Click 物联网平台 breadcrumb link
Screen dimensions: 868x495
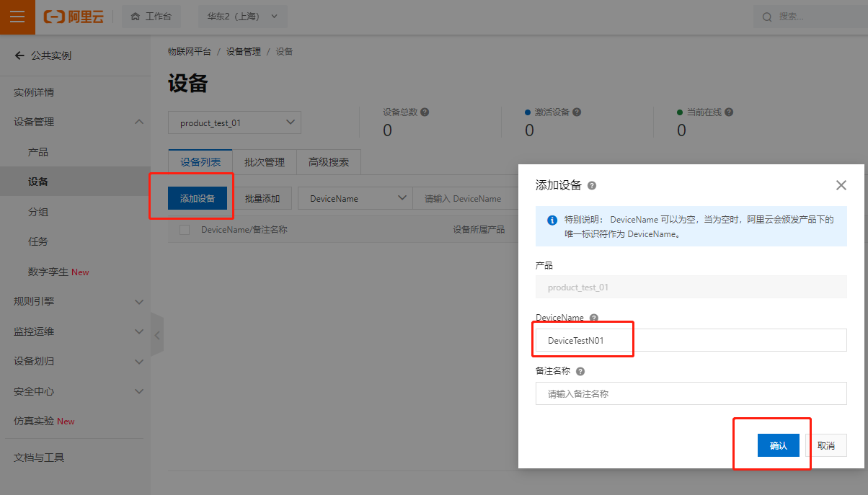(x=190, y=52)
